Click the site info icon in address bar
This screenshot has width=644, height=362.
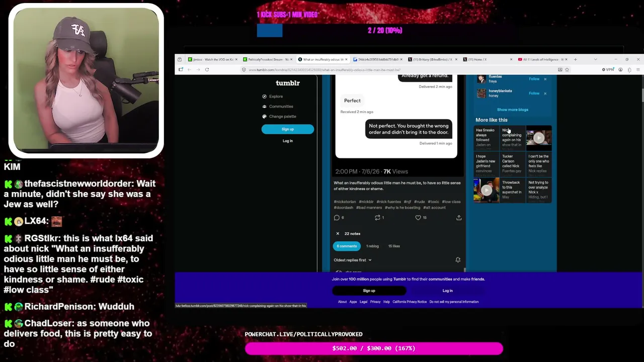[244, 70]
